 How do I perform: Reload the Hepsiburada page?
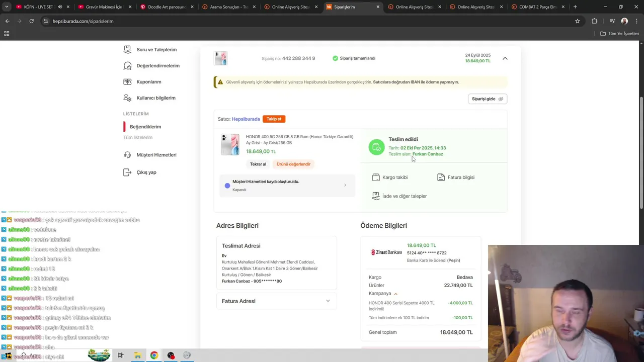(x=31, y=21)
